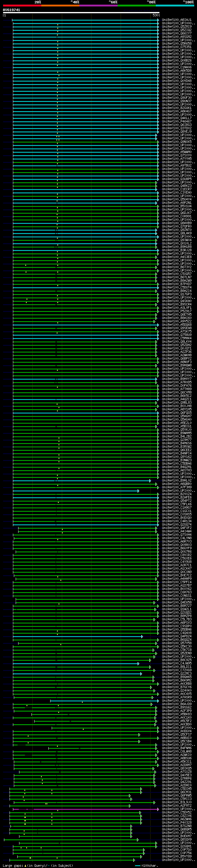Viewport: 197px width, 868px height.
Task: Select the UniRef100_C1NA06 label
Action: pyautogui.click(x=176, y=67)
